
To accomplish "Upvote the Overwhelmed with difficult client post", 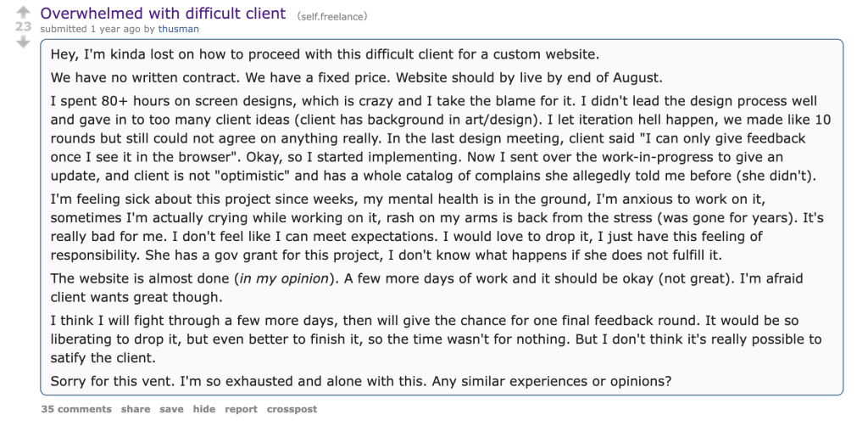I will click(23, 12).
